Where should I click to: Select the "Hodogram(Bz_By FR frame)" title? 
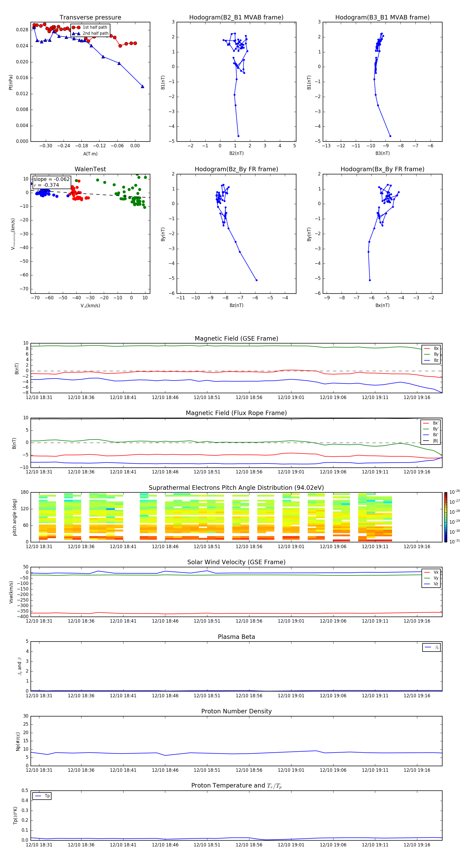(236, 169)
